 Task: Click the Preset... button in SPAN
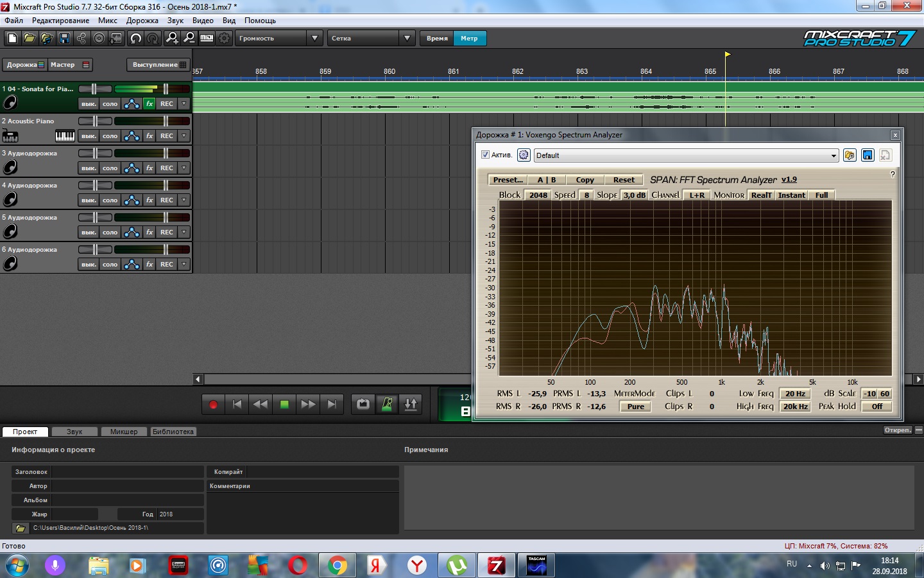pos(508,180)
